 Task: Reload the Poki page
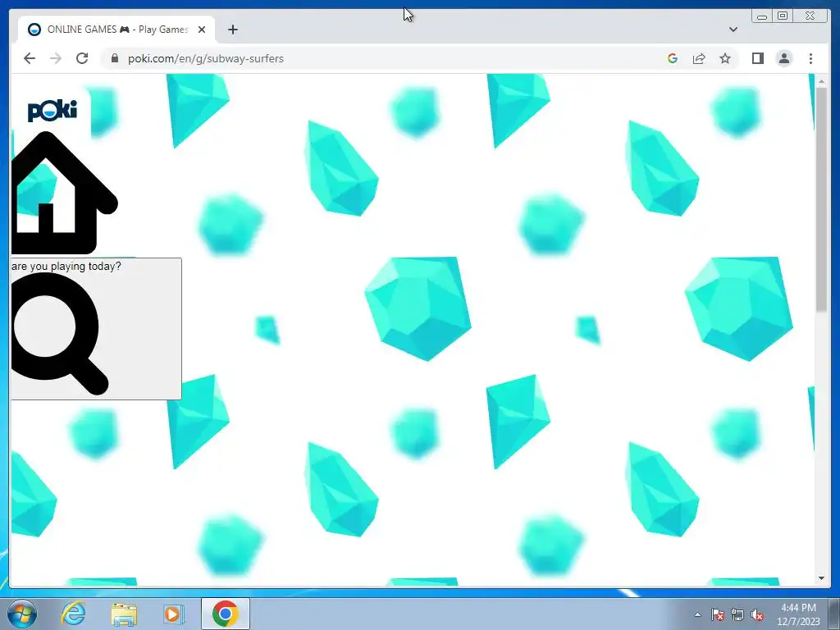click(x=82, y=58)
